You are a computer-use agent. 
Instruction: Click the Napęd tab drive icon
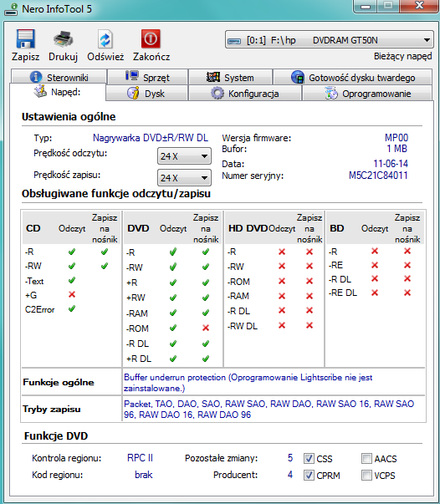(40, 91)
